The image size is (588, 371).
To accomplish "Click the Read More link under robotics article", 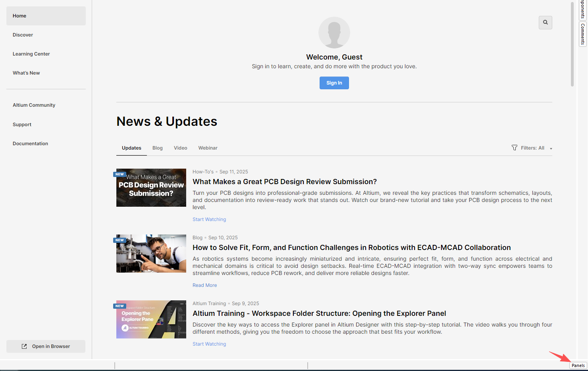I will click(205, 285).
